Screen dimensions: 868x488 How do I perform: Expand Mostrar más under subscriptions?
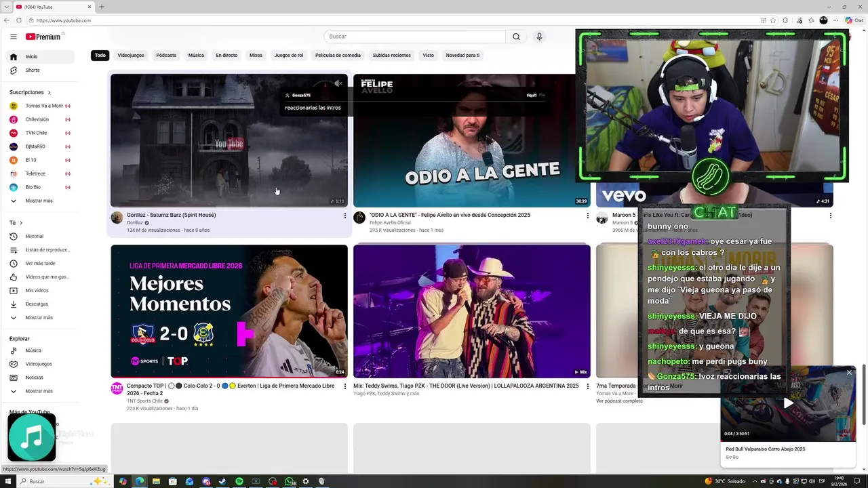pyautogui.click(x=39, y=201)
